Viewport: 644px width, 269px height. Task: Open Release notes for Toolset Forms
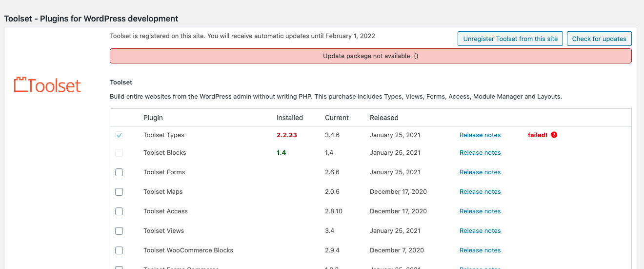pyautogui.click(x=480, y=172)
